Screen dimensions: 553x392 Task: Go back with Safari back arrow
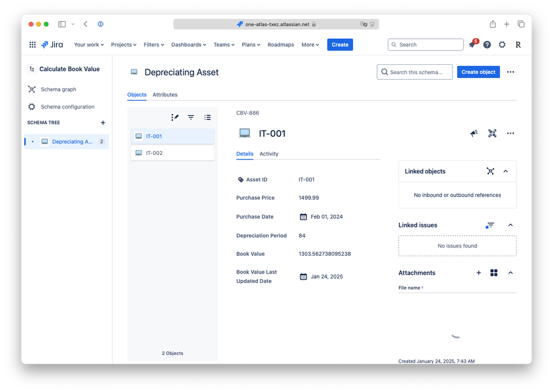(x=85, y=24)
